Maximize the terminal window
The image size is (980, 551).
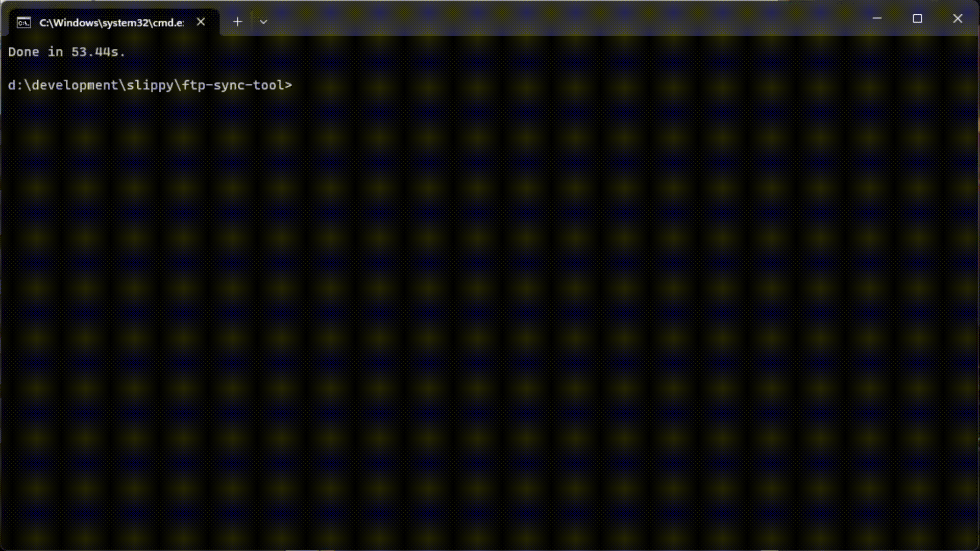click(917, 19)
